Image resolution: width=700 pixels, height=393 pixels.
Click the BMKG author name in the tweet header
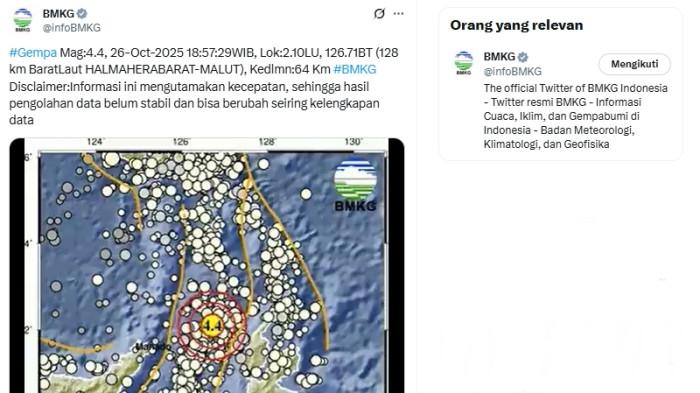58,13
